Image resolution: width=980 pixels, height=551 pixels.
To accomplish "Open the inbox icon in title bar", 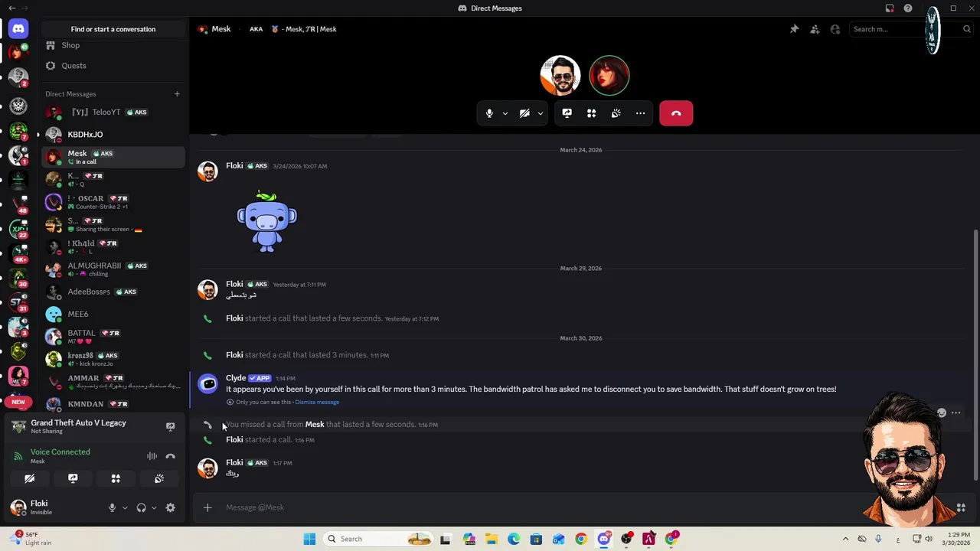I will tap(890, 8).
